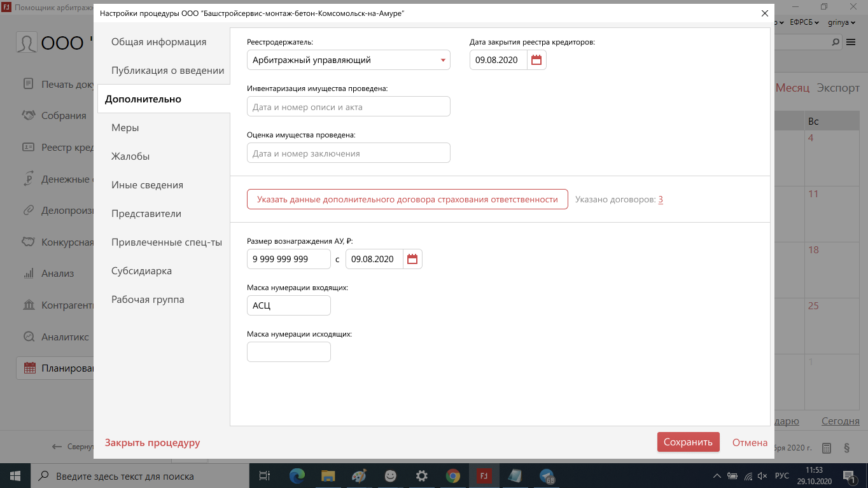Open Chrome from the taskbar
868x488 pixels.
click(x=452, y=475)
